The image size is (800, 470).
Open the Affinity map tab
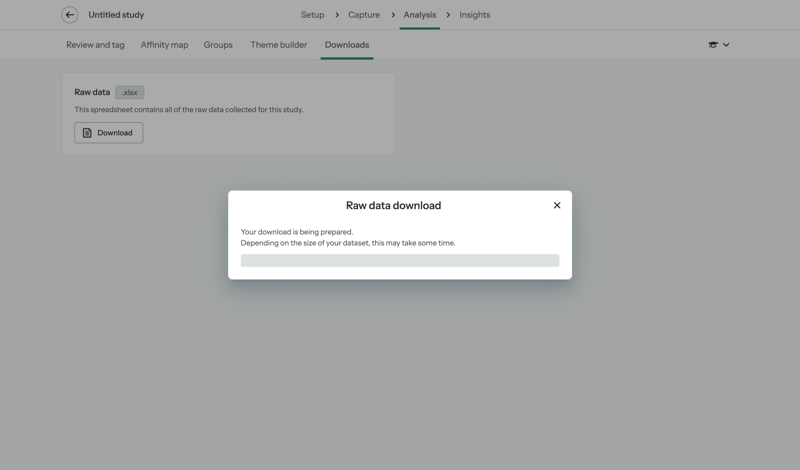[x=164, y=45]
